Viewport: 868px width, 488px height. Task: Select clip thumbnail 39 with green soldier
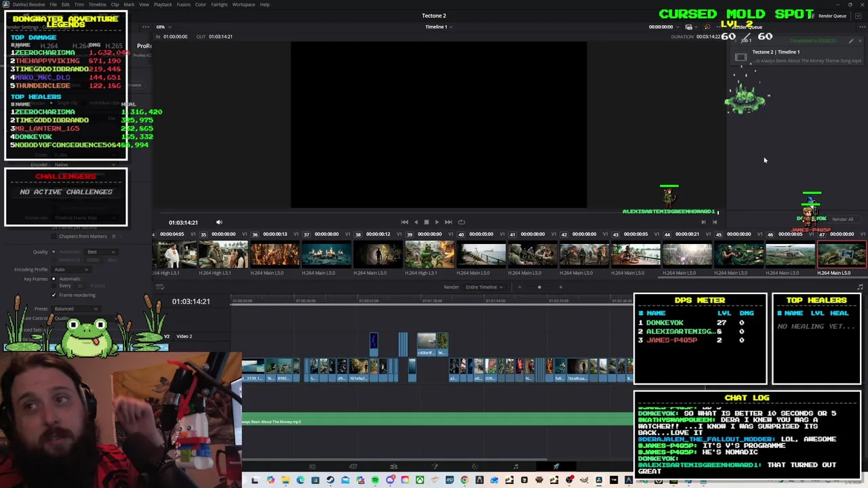[x=429, y=255]
